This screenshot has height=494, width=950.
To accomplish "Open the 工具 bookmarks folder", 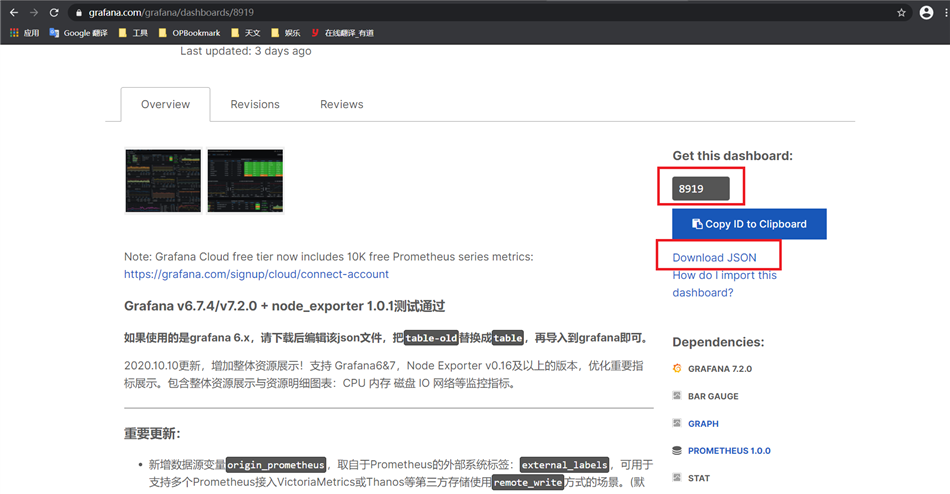I will (133, 33).
